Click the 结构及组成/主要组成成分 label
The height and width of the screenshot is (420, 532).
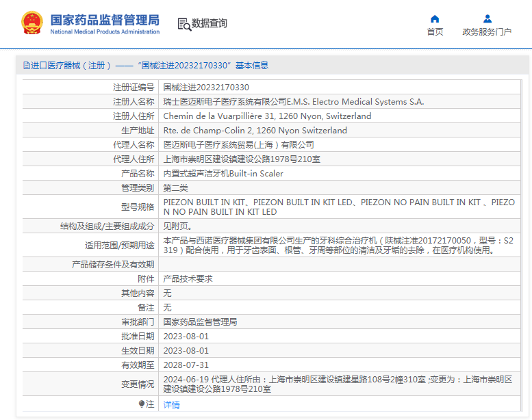[107, 226]
